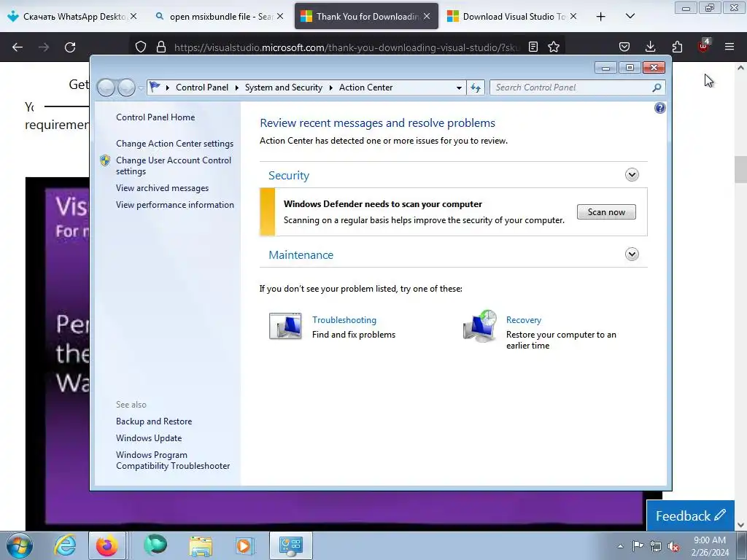This screenshot has width=747, height=560.
Task: Click the search magnifier in Search Control Panel
Action: coord(657,87)
